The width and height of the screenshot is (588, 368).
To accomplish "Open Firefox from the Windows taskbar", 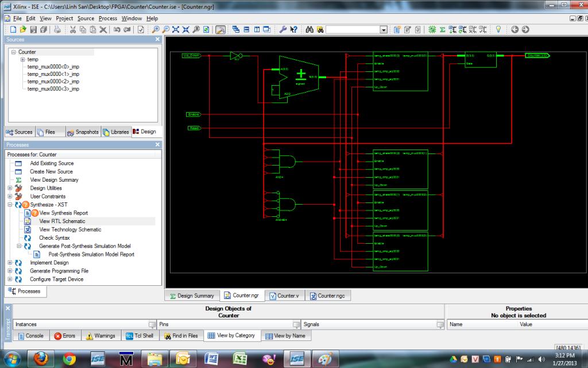I will tap(41, 359).
